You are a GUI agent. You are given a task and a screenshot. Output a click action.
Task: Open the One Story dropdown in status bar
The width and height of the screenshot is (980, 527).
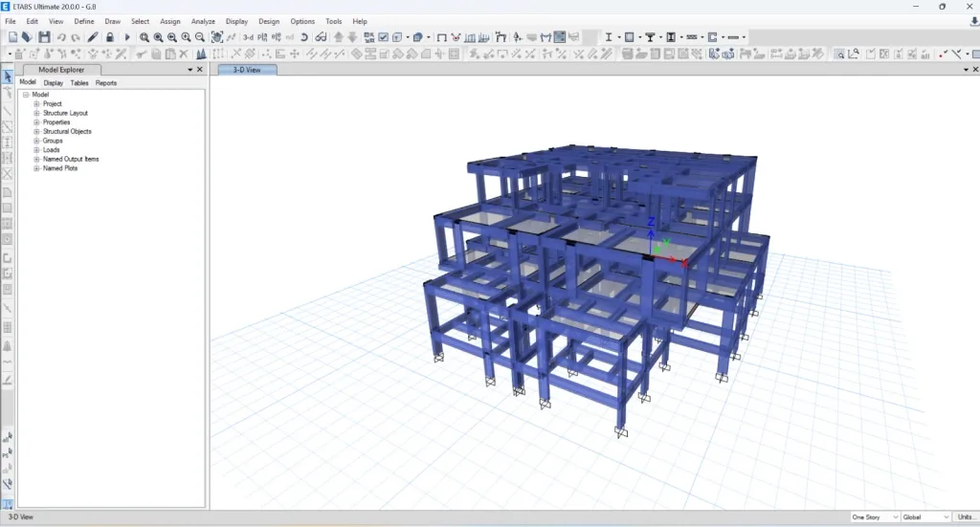875,517
